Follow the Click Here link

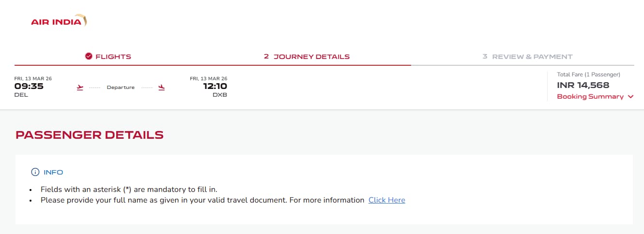tap(386, 200)
